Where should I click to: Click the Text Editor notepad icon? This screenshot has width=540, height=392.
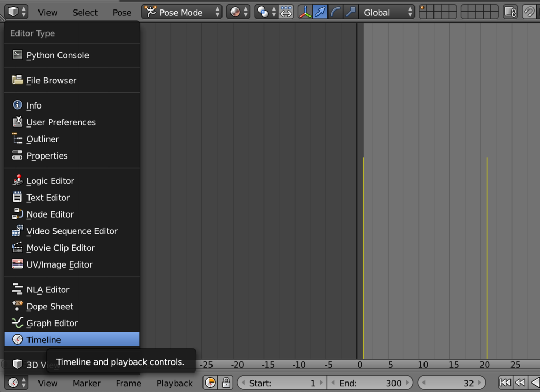pos(17,197)
